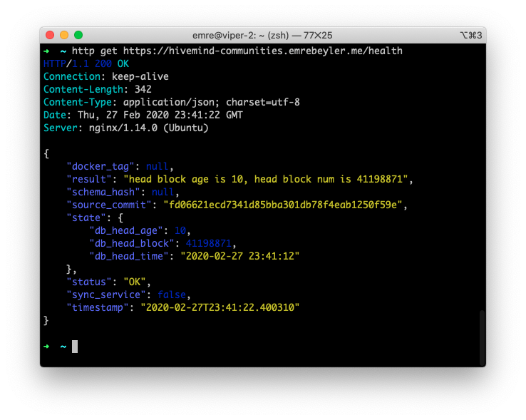This screenshot has width=526, height=420.
Task: Click the "source_commit" JSON key
Action: click(x=108, y=205)
